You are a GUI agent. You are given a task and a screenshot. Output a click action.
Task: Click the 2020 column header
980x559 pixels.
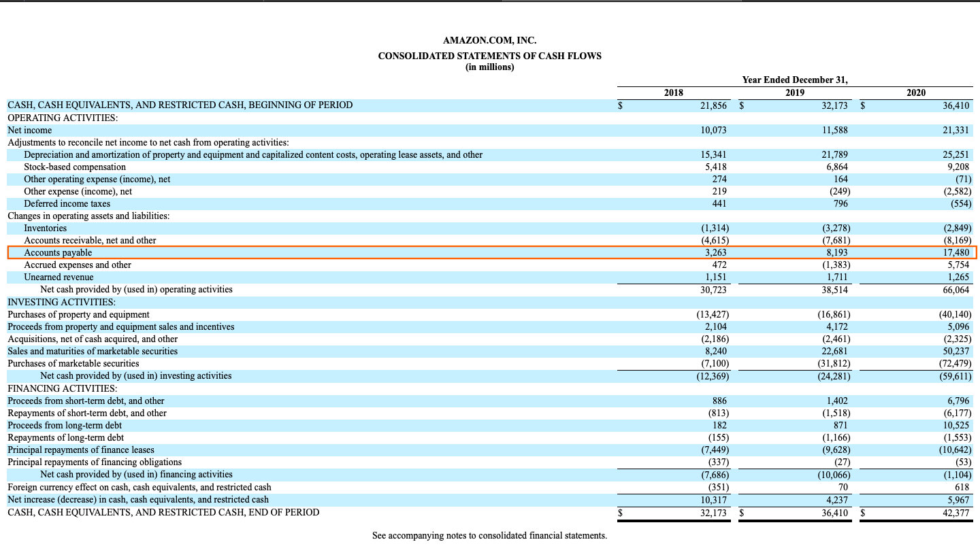[916, 93]
